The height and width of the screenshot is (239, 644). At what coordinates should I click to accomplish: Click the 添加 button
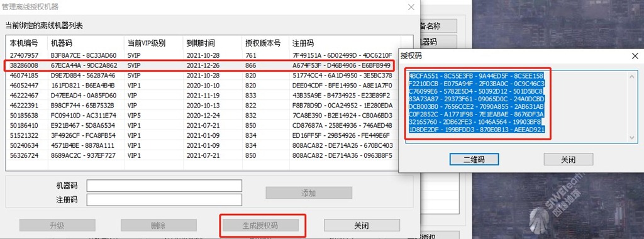[x=309, y=193]
